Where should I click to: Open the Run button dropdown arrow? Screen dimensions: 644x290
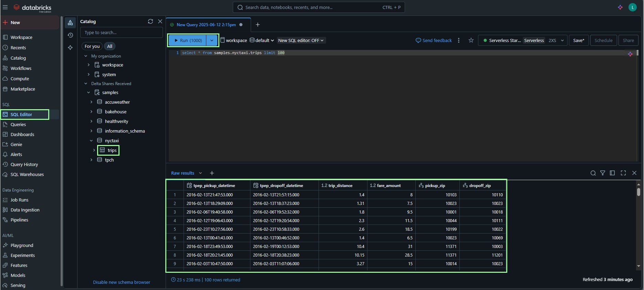(x=212, y=40)
